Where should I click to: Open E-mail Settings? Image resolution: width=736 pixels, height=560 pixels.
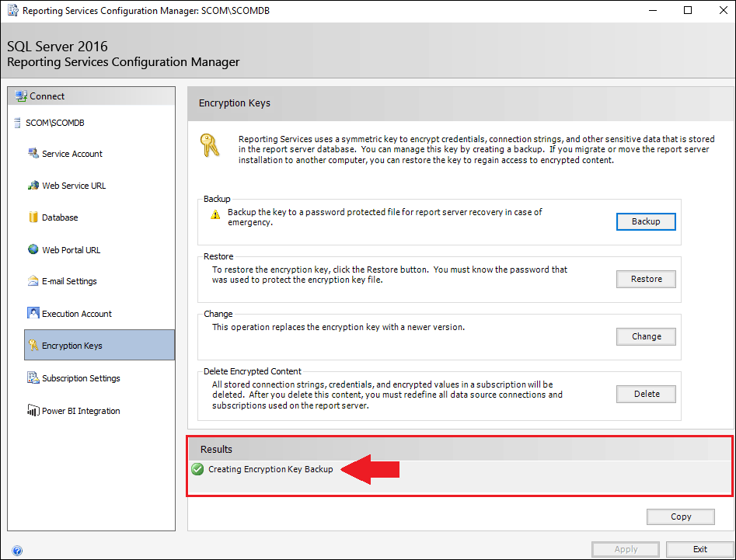tap(69, 281)
